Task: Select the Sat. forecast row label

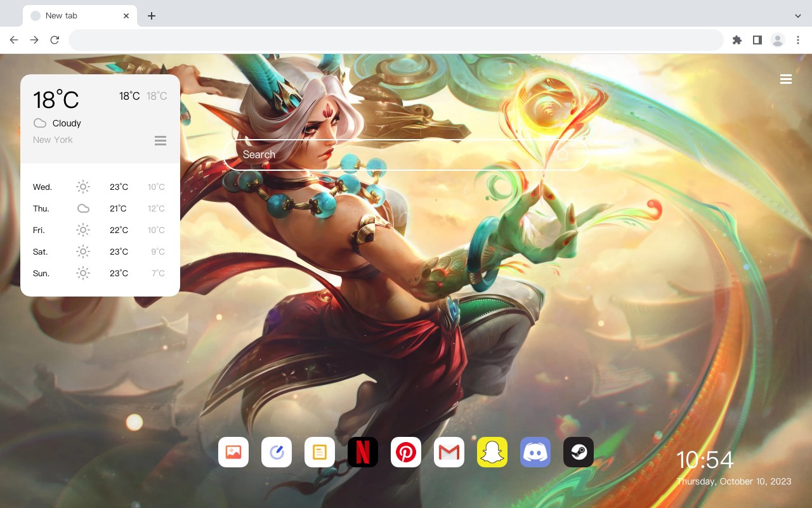Action: click(41, 251)
